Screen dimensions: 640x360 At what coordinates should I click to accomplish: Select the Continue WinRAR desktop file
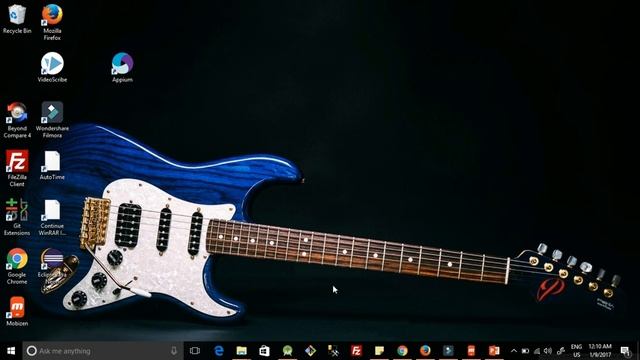(x=52, y=217)
